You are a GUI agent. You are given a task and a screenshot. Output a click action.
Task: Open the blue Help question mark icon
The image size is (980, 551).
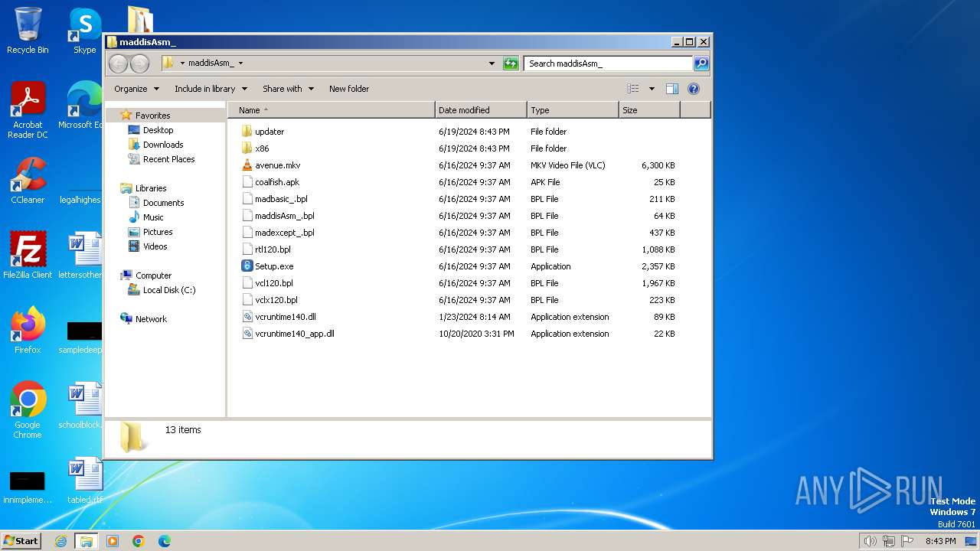coord(694,89)
